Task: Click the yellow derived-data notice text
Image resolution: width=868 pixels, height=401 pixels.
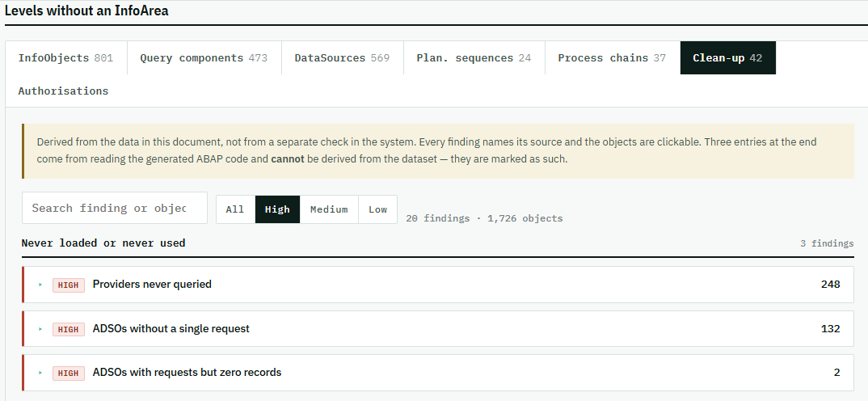Action: [x=426, y=150]
